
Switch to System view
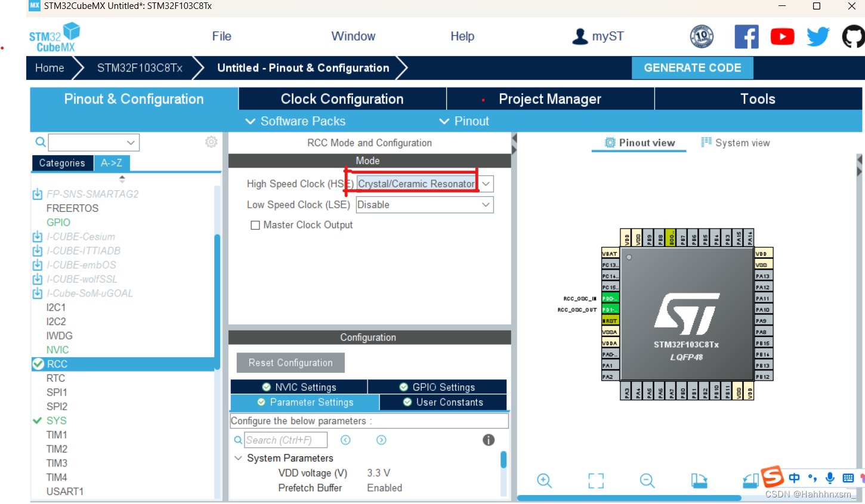(x=736, y=143)
